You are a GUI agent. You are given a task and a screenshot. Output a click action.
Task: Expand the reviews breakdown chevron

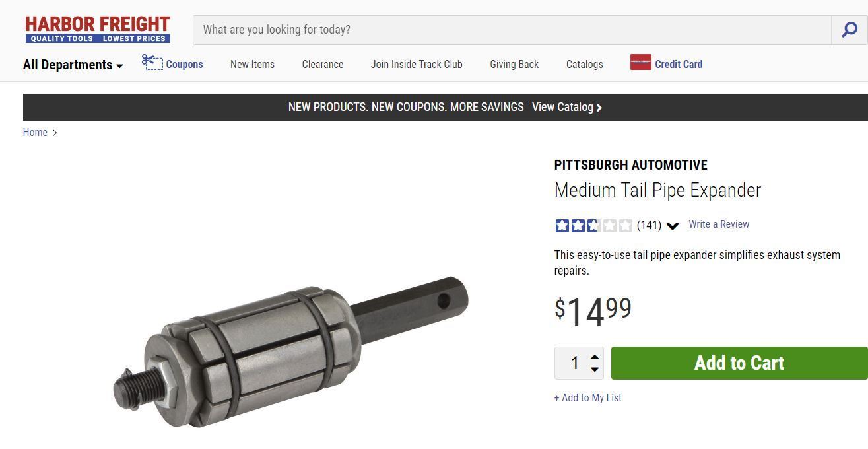[673, 226]
